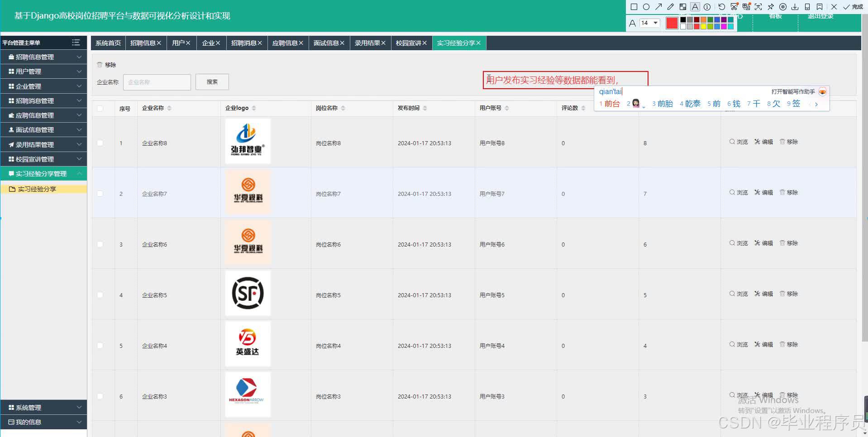Check the row checkbox for 企业名称8

click(x=100, y=143)
